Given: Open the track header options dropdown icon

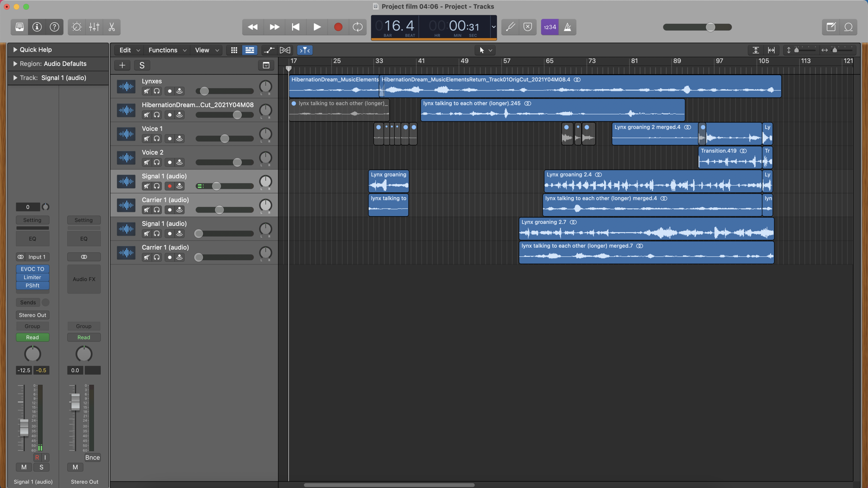Looking at the screenshot, I should pos(266,65).
